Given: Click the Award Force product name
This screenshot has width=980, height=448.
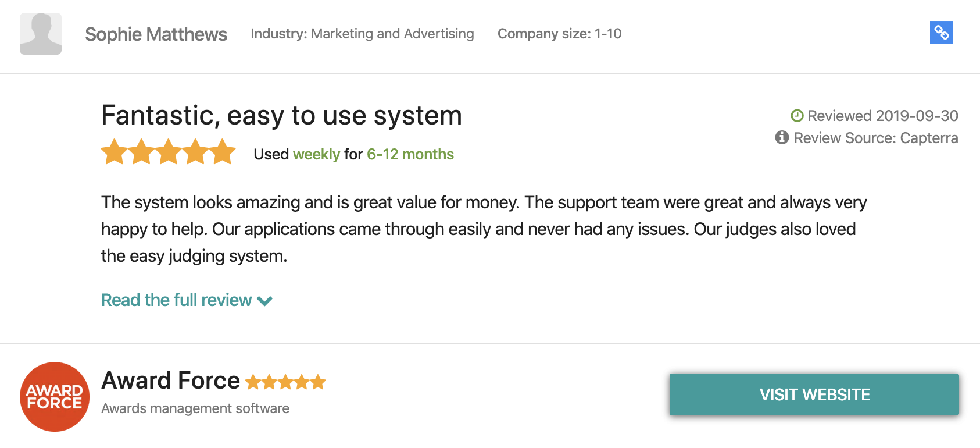Looking at the screenshot, I should [170, 381].
